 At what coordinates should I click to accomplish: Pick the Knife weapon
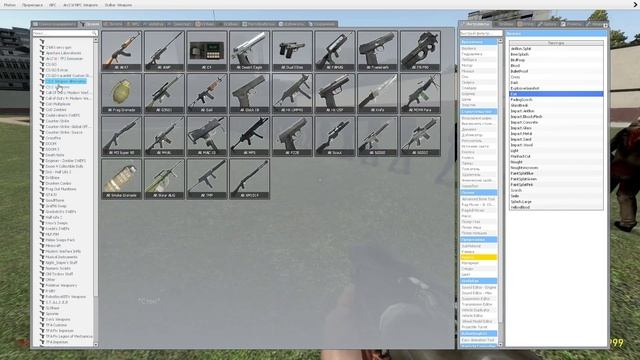tap(378, 93)
